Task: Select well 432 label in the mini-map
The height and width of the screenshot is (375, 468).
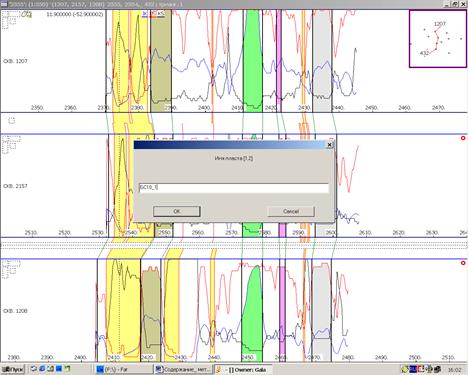Action: (424, 53)
